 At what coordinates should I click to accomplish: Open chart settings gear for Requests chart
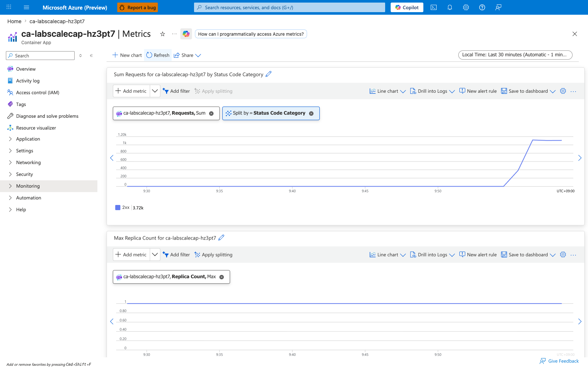[563, 91]
